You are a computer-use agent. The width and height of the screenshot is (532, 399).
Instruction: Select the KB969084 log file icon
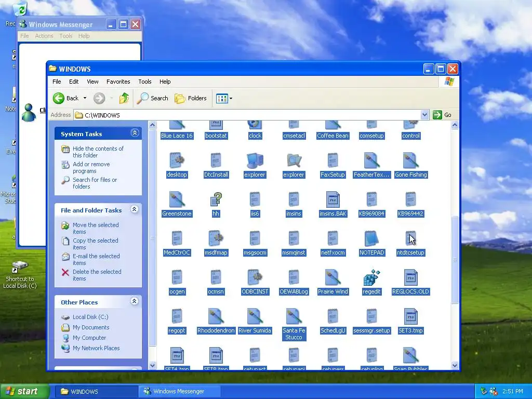tap(371, 199)
